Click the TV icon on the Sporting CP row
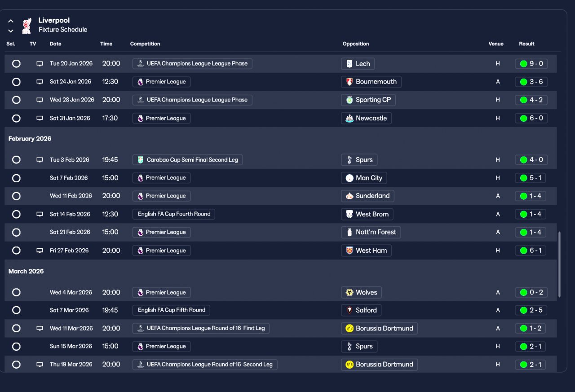Screen dimensions: 575x392 40,100
